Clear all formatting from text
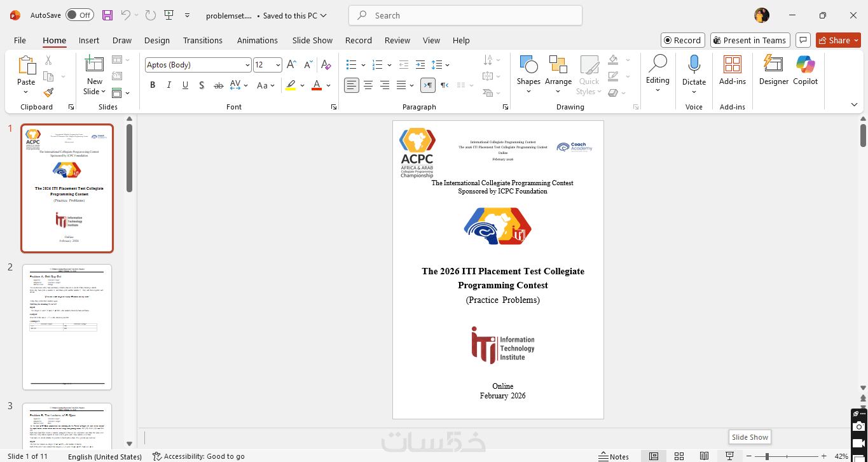 [x=326, y=65]
